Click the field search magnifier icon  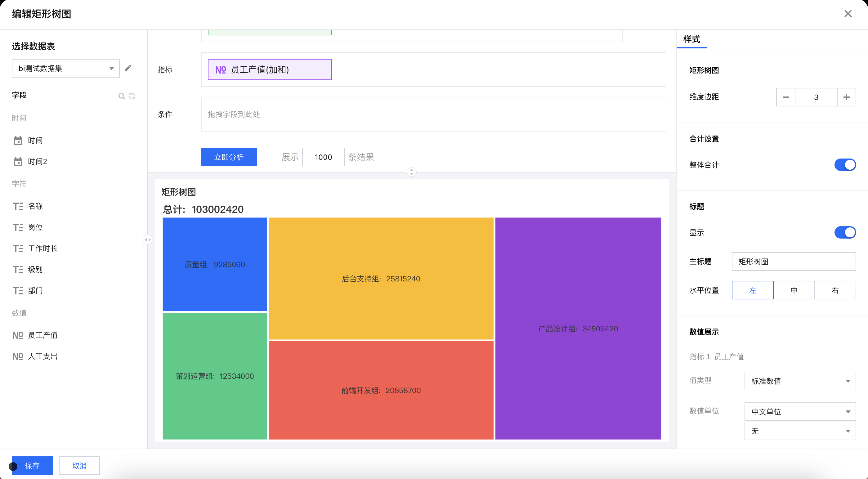121,96
